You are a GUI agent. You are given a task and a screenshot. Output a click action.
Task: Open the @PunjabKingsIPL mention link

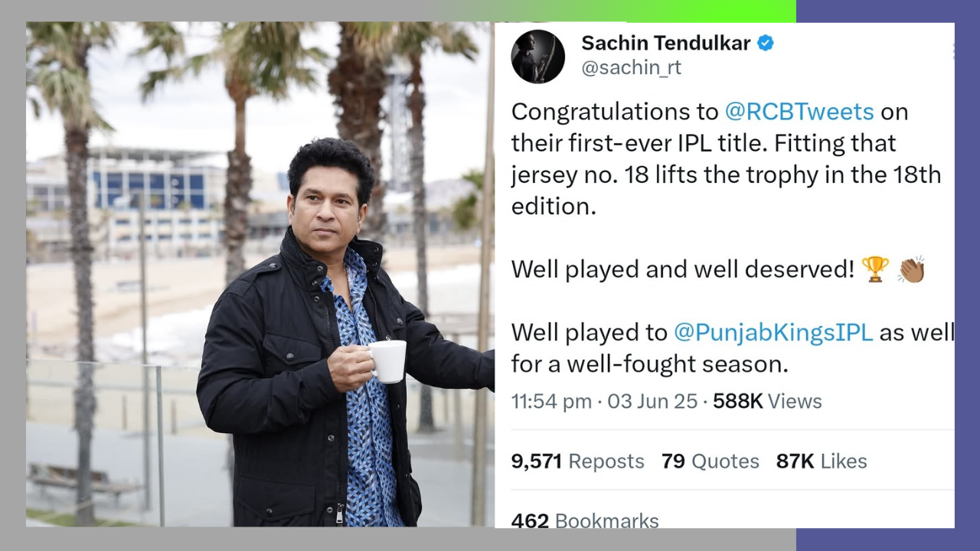(x=773, y=332)
